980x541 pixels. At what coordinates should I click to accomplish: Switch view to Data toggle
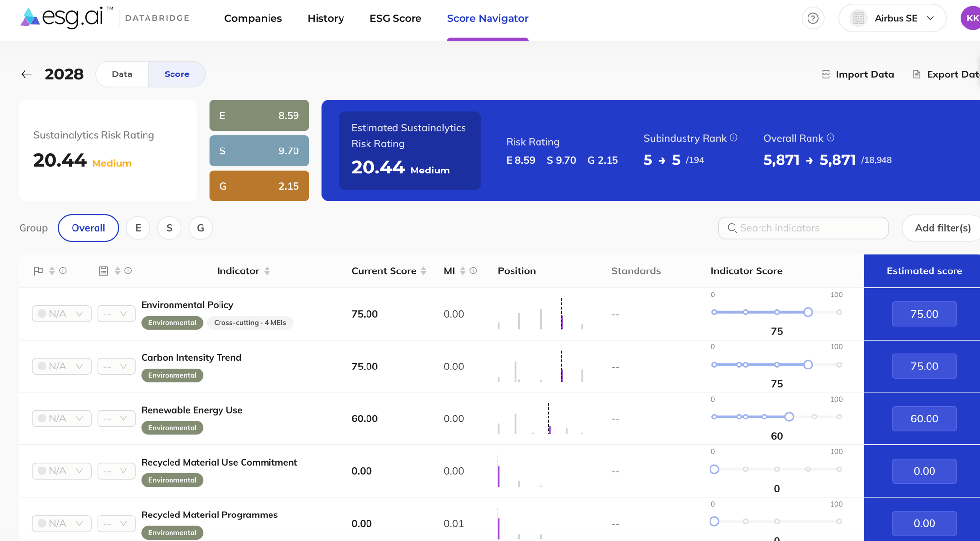point(122,74)
